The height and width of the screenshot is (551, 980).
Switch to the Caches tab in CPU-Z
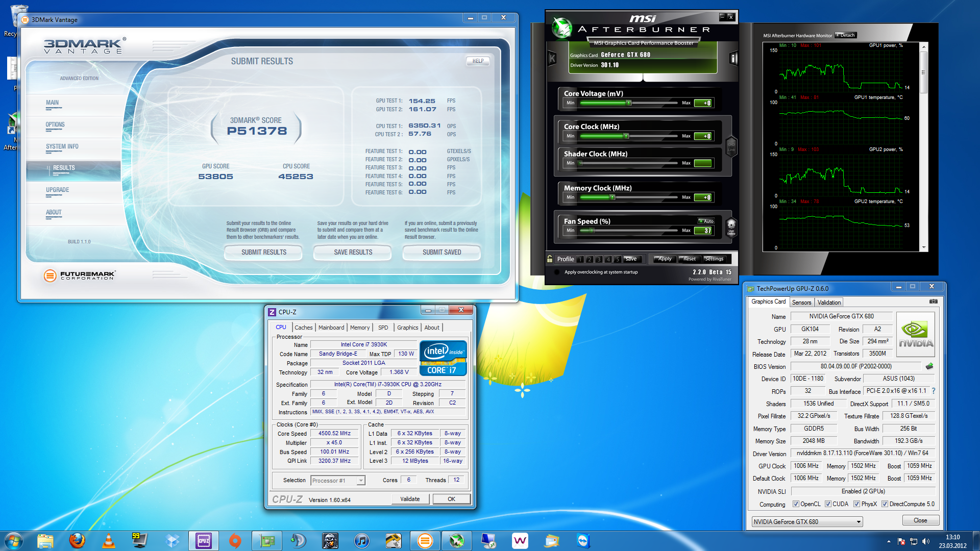[304, 328]
